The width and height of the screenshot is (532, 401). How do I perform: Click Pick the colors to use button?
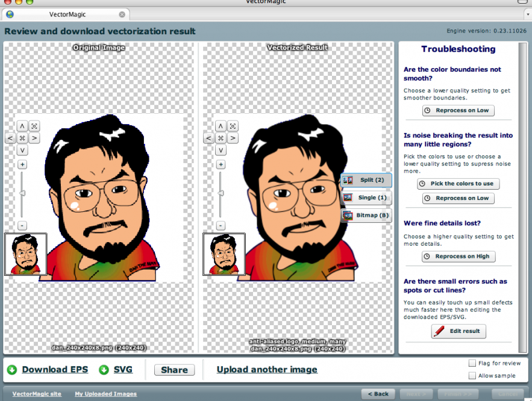(x=458, y=184)
